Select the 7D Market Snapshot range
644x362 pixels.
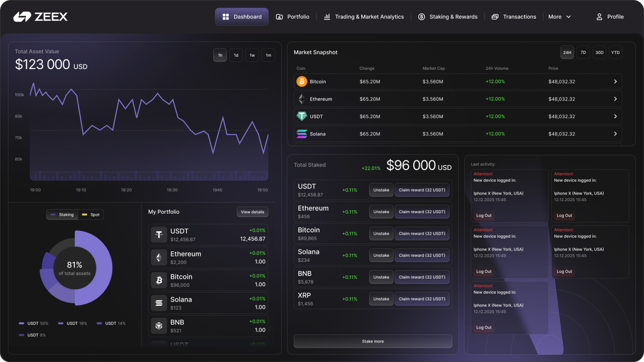(583, 52)
